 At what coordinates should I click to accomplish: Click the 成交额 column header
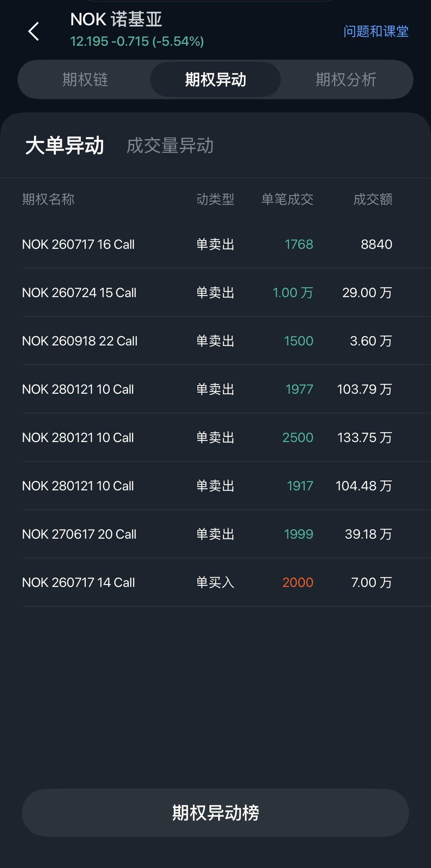pyautogui.click(x=373, y=199)
